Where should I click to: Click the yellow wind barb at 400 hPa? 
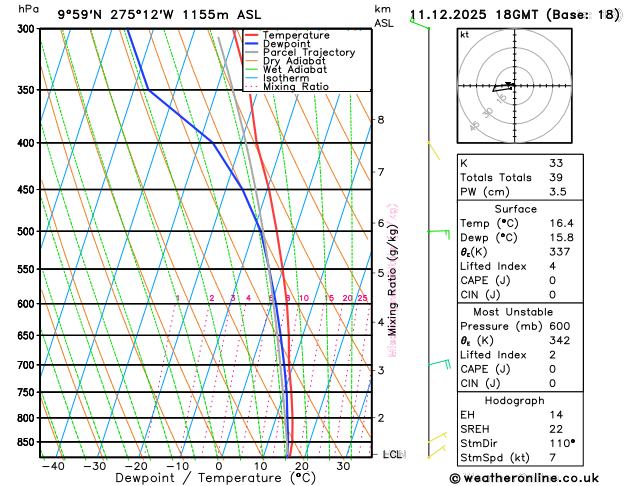(434, 150)
